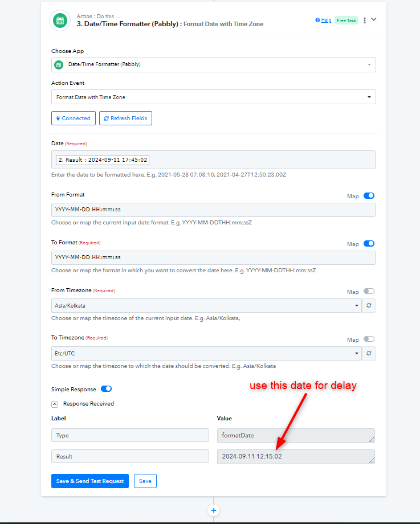Open the three-dot step options menu
The height and width of the screenshot is (524, 420).
[365, 21]
